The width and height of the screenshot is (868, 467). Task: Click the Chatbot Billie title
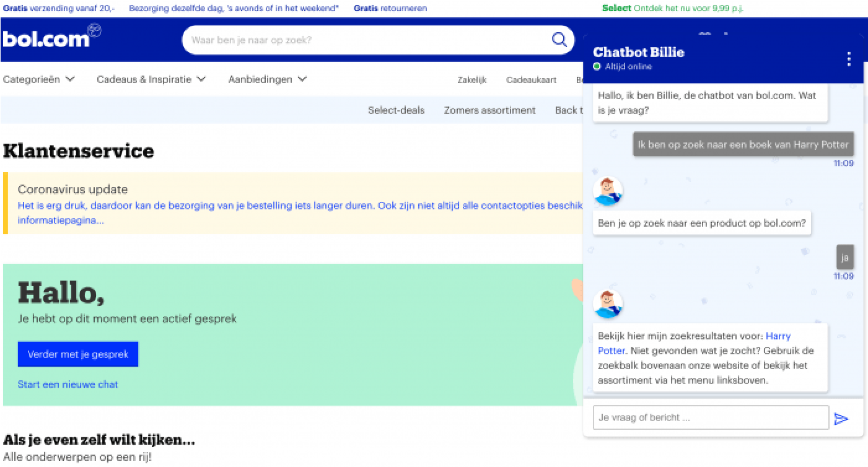[x=639, y=52]
